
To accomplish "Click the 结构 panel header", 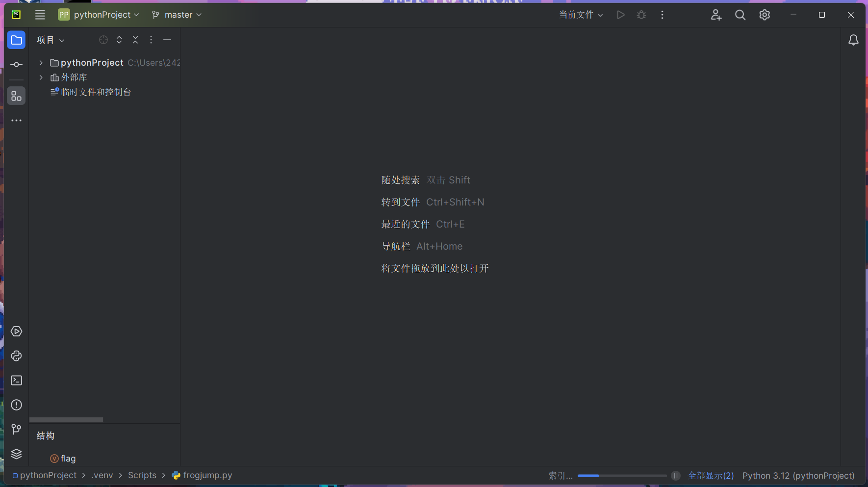I will 46,436.
